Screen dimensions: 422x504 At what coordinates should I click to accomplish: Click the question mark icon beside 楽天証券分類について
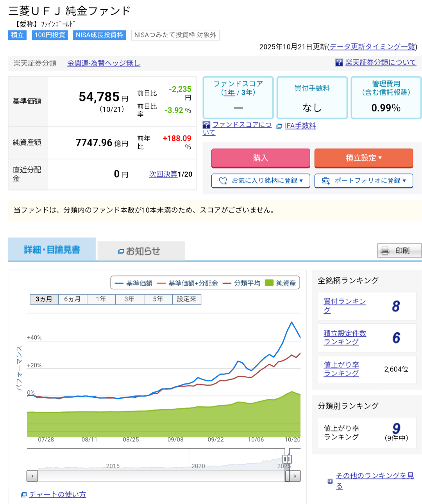click(x=339, y=63)
